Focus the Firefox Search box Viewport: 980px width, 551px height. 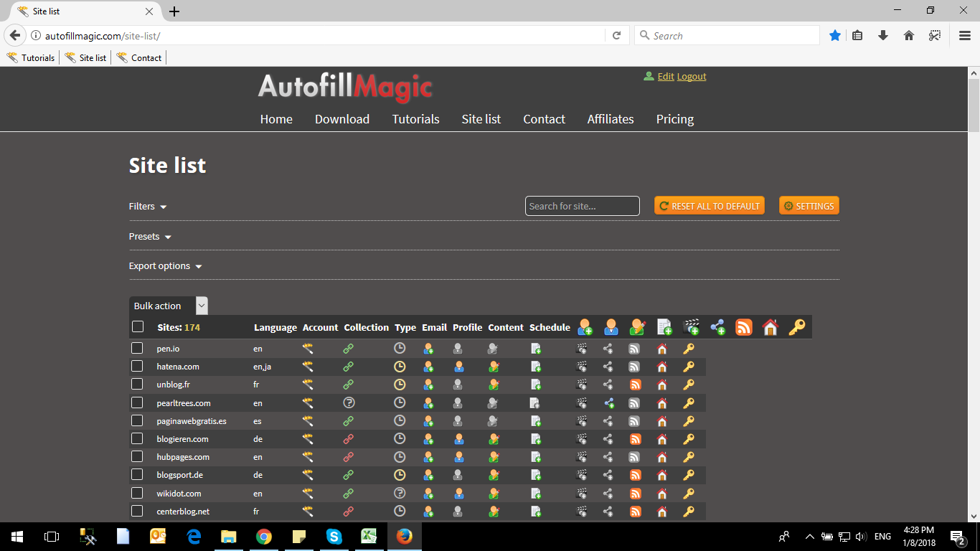click(727, 35)
